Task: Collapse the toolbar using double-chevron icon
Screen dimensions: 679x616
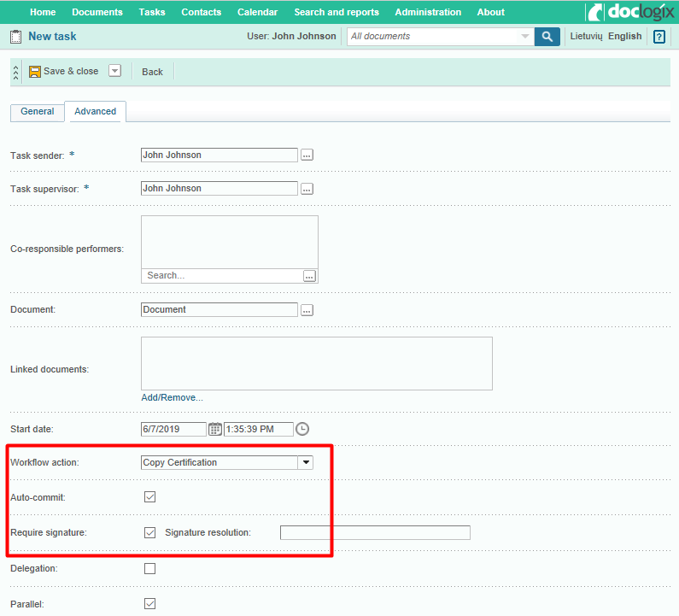Action: coord(15,73)
